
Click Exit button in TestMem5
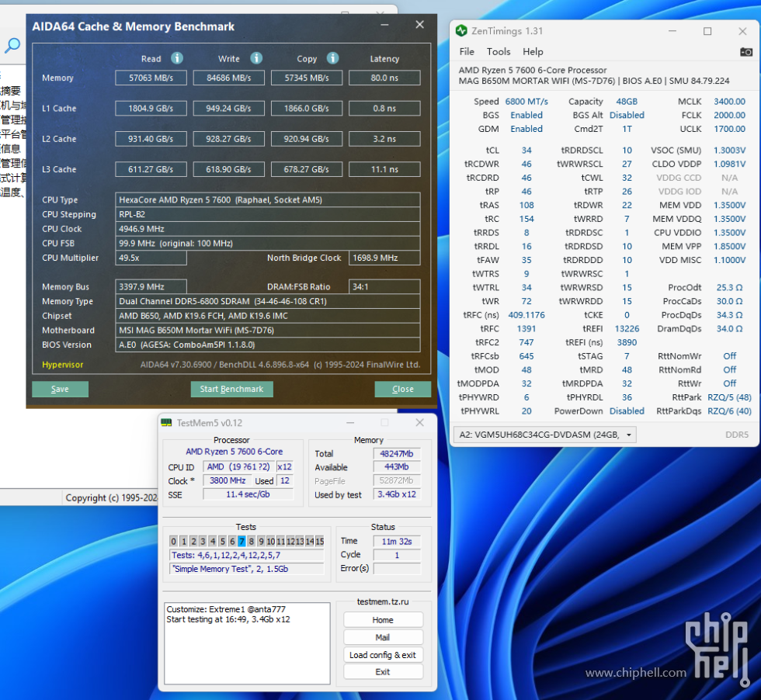pos(383,672)
